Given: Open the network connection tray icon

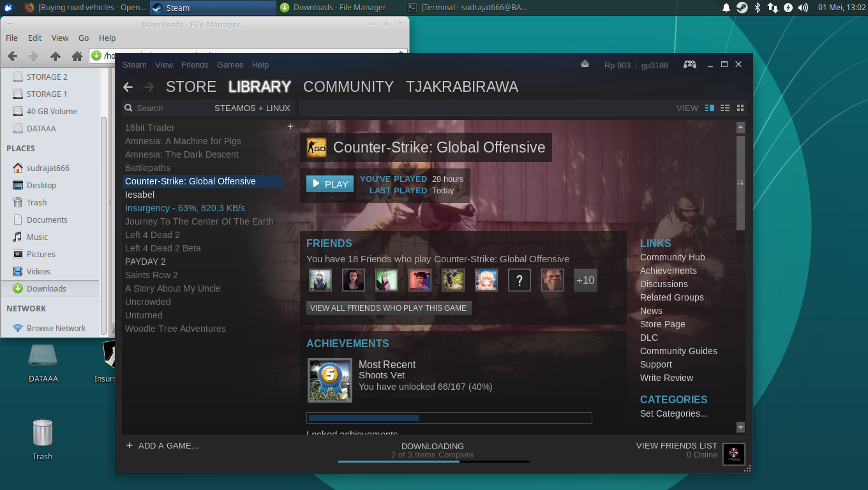Looking at the screenshot, I should 773,8.
